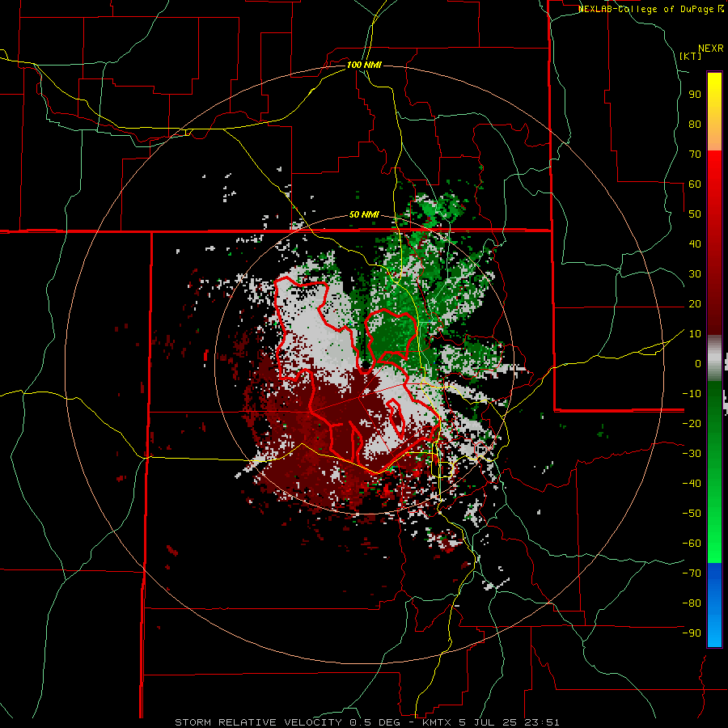Click the -80 value on velocity scale
The width and height of the screenshot is (728, 728).
(x=692, y=603)
